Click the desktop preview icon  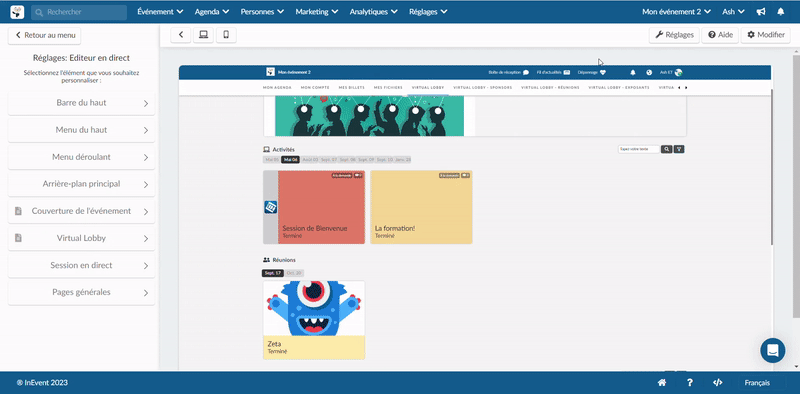204,35
